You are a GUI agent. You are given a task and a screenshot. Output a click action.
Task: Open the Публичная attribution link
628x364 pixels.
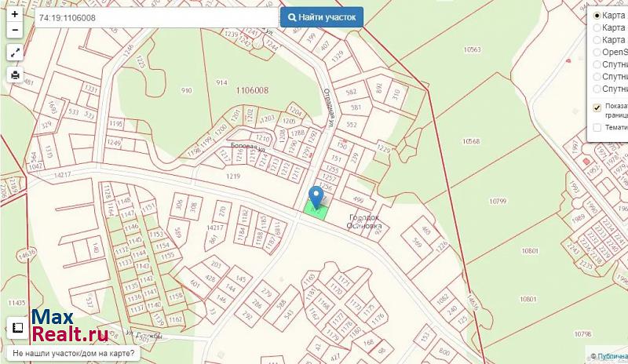[612, 356]
